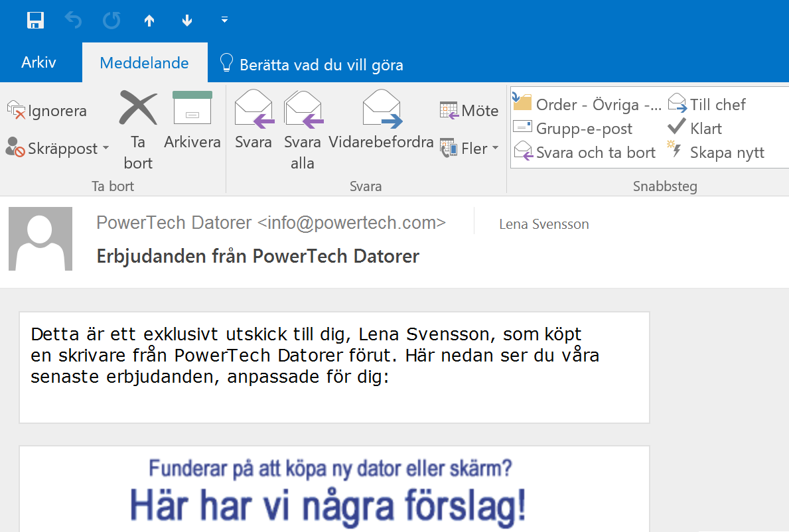Run the Svara och ta bort quick step
This screenshot has height=532, width=789.
pos(585,152)
